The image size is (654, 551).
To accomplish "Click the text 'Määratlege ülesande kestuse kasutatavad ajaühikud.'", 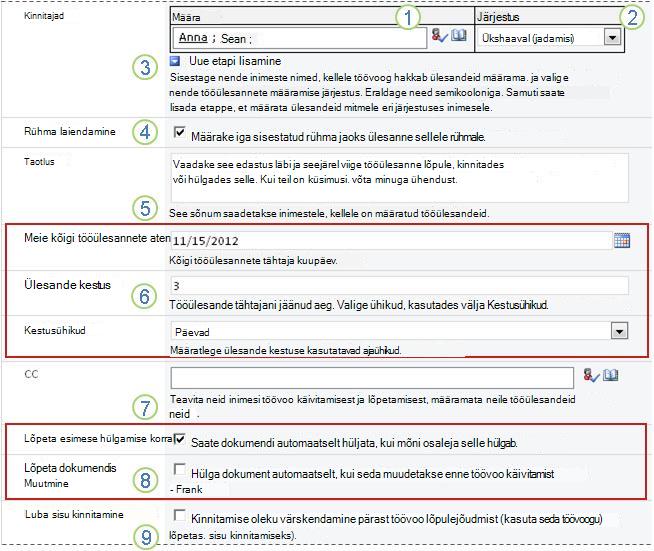I will pos(286,350).
